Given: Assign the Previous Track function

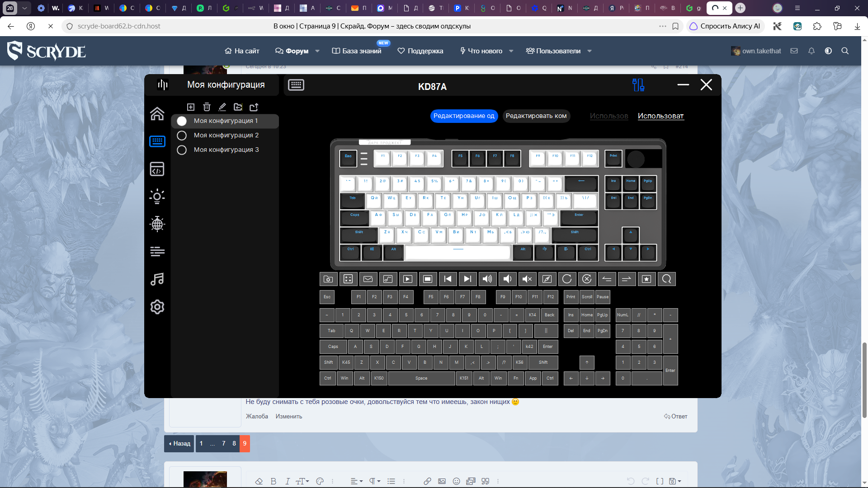Looking at the screenshot, I should [448, 279].
